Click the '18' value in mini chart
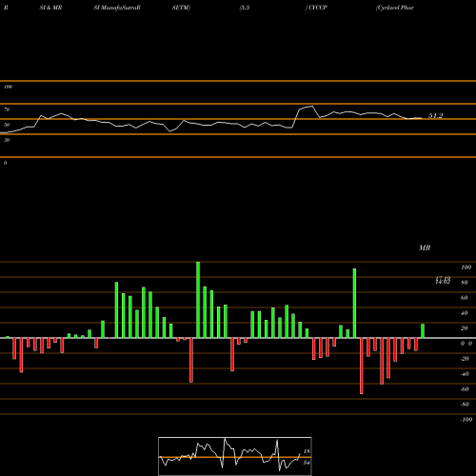Image resolution: width=476 pixels, height=476 pixels. point(307,451)
